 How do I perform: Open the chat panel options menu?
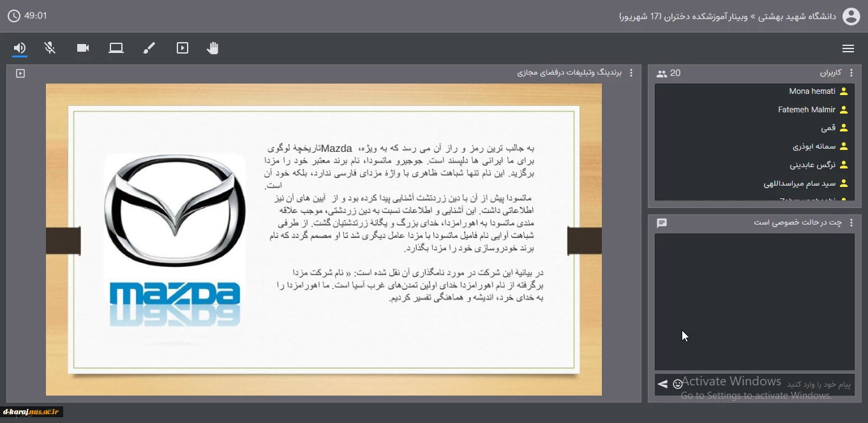pyautogui.click(x=851, y=223)
